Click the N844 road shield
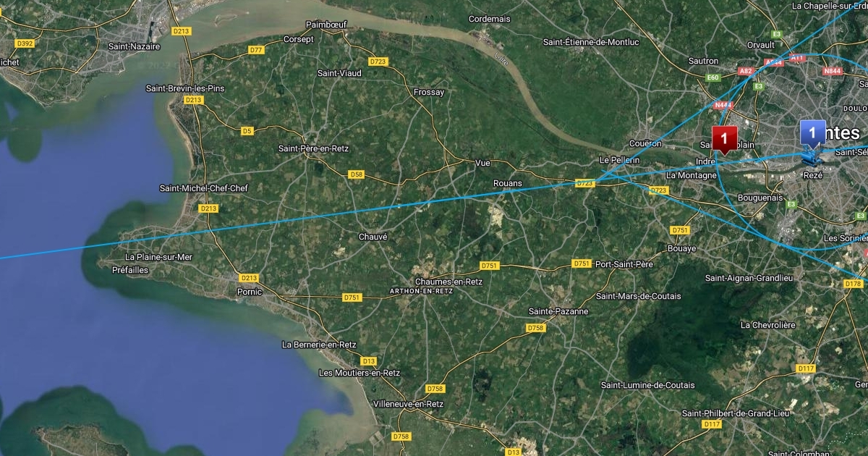Screen dimensions: 868x456 coord(833,71)
